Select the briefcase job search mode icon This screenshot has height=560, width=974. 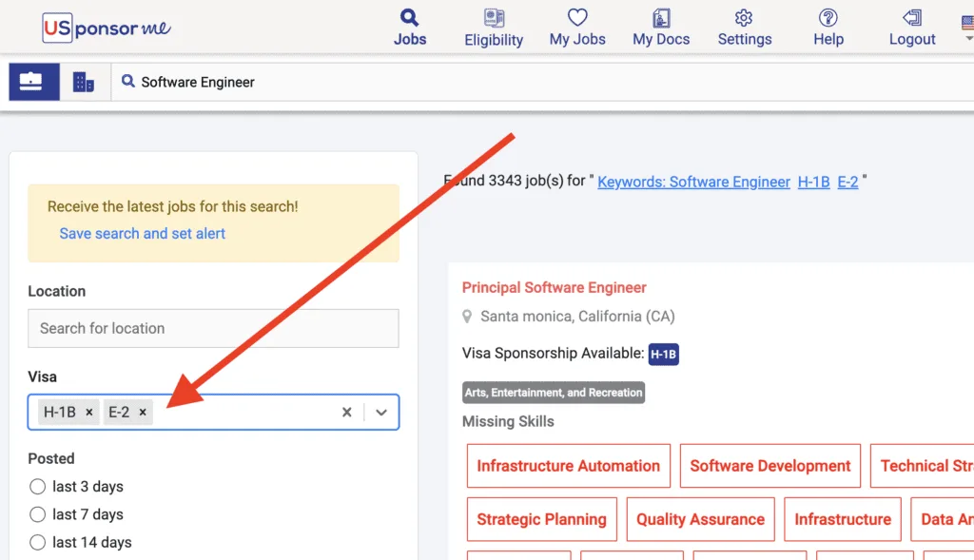(x=34, y=82)
